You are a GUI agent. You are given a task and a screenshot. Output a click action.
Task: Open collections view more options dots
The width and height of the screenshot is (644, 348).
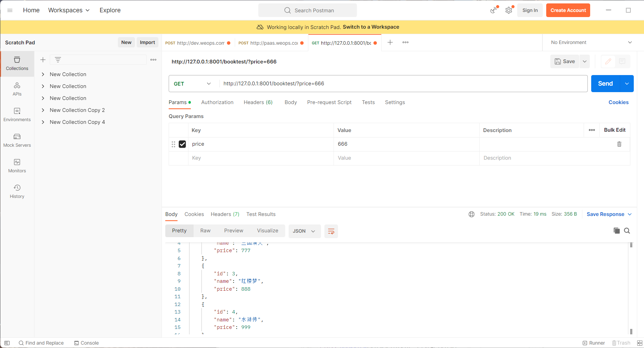coord(153,60)
